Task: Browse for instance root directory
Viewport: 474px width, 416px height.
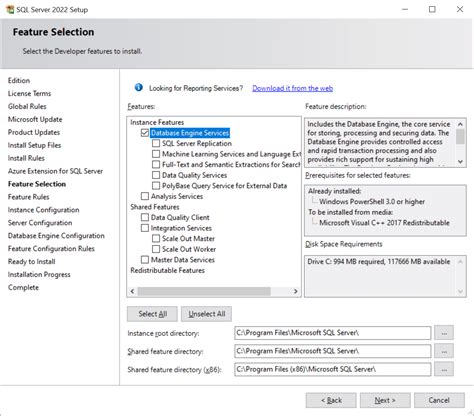Action: tap(444, 333)
